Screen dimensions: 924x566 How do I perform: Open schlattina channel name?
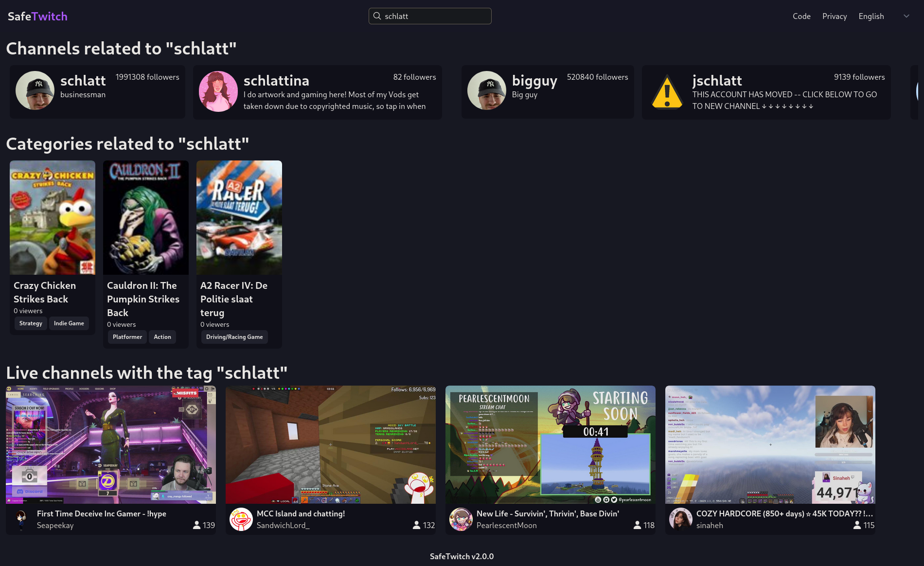tap(276, 80)
